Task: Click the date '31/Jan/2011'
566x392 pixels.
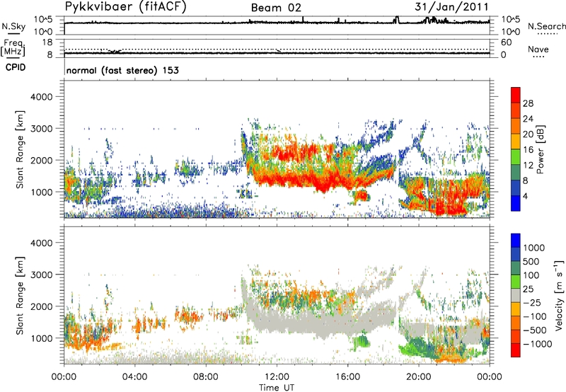Action: (451, 7)
